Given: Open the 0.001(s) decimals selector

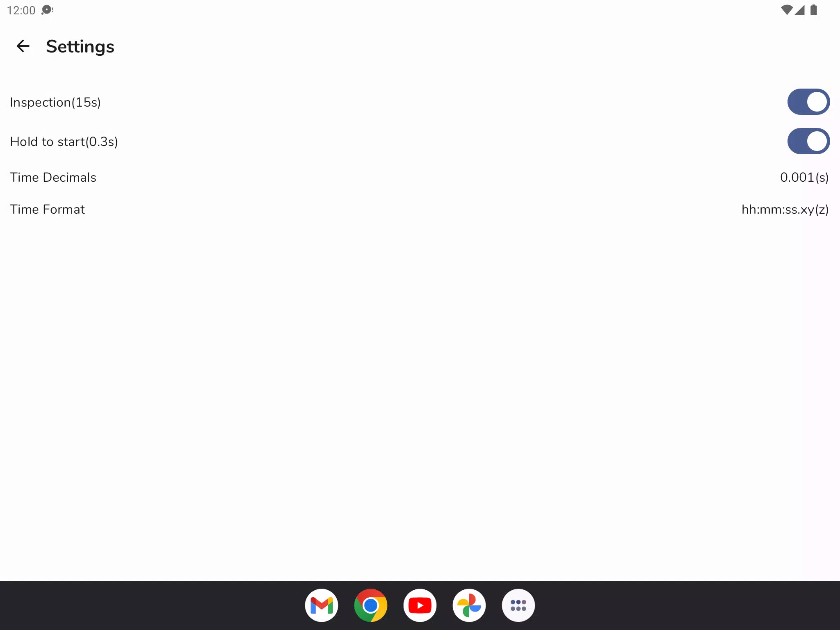Looking at the screenshot, I should [x=804, y=177].
